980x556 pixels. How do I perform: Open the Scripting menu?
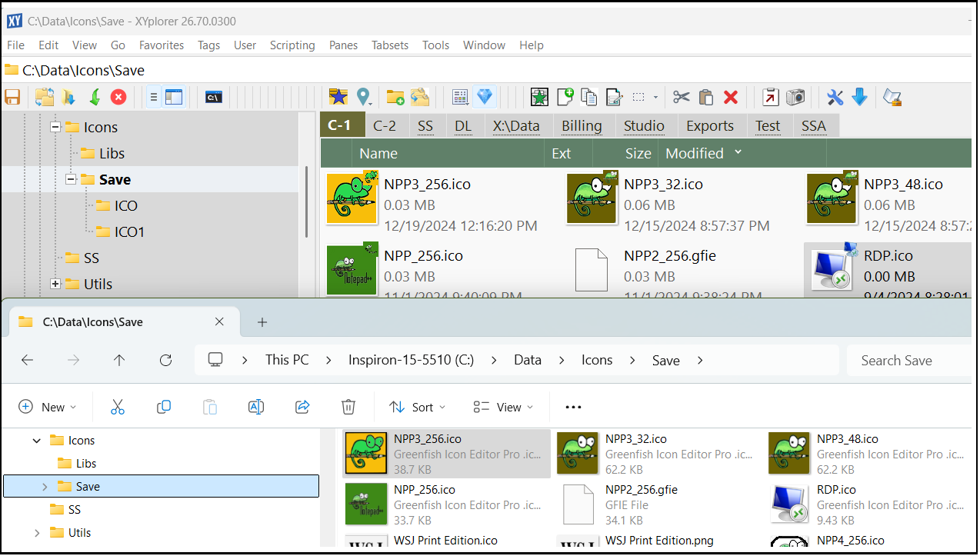click(x=292, y=45)
